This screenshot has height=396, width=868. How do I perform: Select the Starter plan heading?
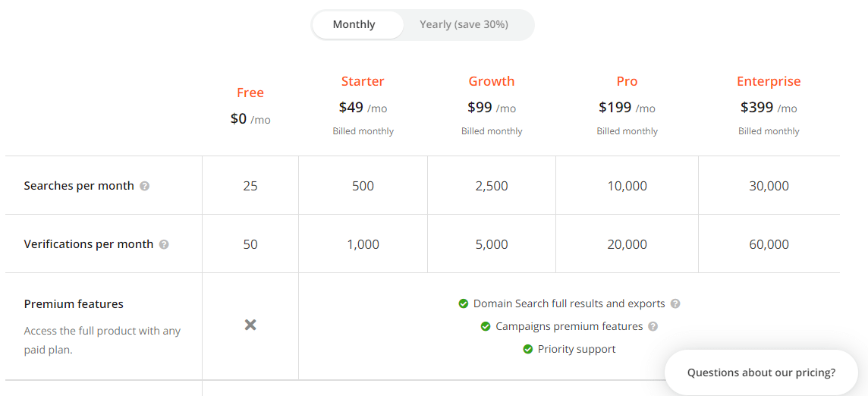point(363,81)
